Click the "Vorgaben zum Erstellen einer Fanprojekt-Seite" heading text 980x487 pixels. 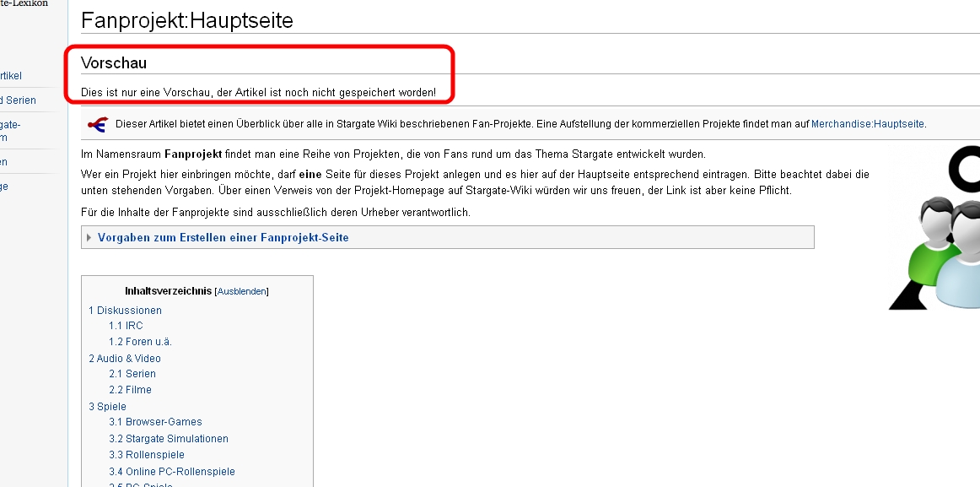tap(223, 238)
